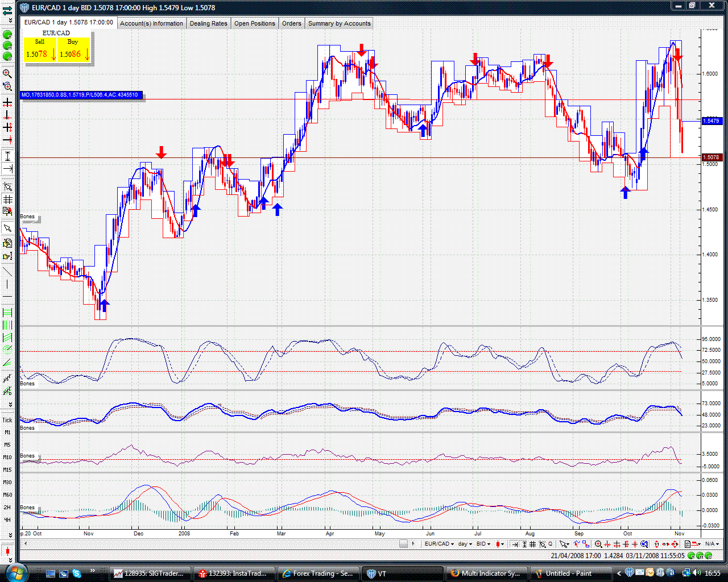Screen dimensions: 728x582
Task: Switch timeframe to M15
Action: click(7, 469)
